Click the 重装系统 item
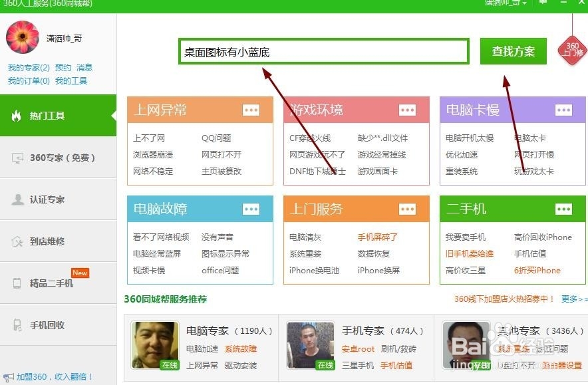Screen dimensions: 588x385 (x=462, y=172)
